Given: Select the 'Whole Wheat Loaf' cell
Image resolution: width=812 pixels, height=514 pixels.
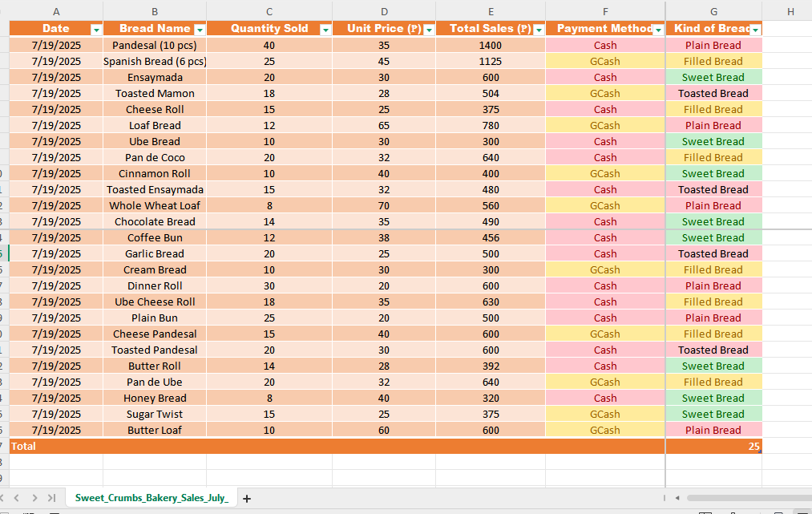Looking at the screenshot, I should click(155, 206).
